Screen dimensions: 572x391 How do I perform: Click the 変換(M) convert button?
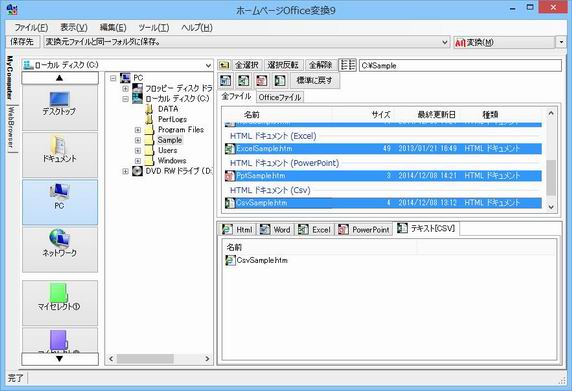click(x=504, y=42)
